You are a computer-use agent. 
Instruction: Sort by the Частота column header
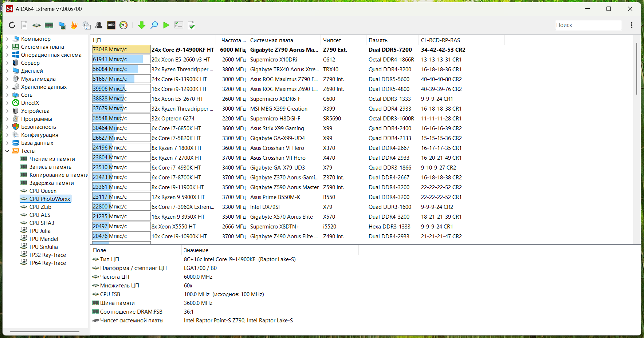pyautogui.click(x=232, y=40)
